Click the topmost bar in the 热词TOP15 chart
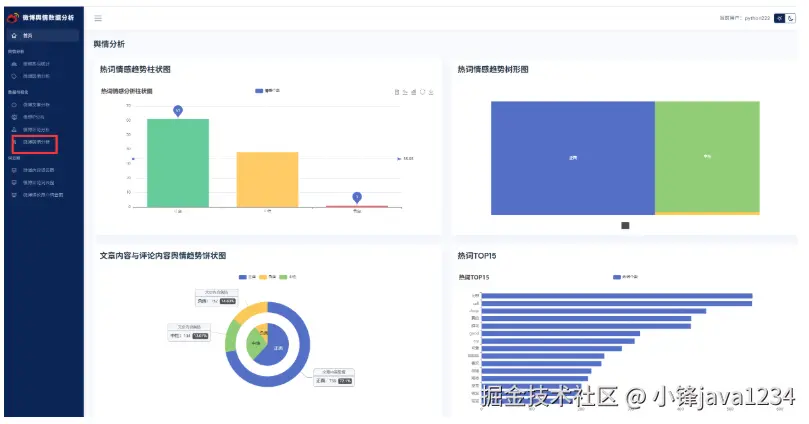 tap(617, 296)
